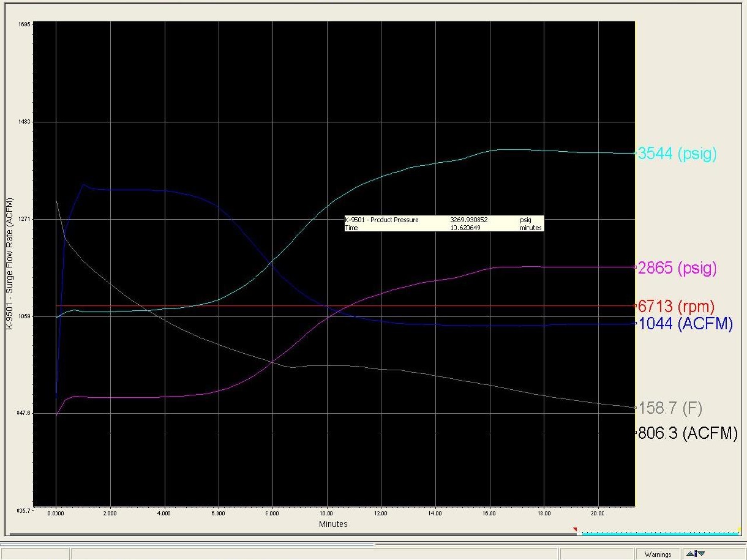This screenshot has width=747, height=560.
Task: Click the 10.00 minutes x-axis tick
Action: 326,514
